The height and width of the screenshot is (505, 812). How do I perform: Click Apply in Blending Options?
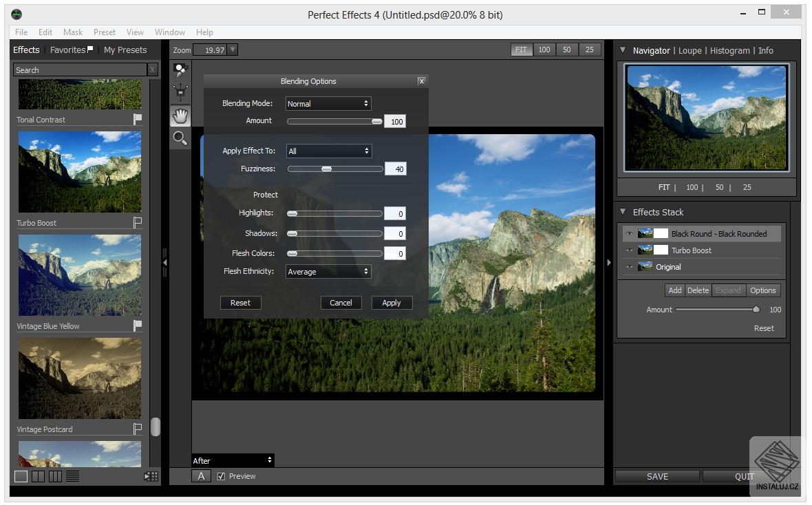pyautogui.click(x=392, y=303)
